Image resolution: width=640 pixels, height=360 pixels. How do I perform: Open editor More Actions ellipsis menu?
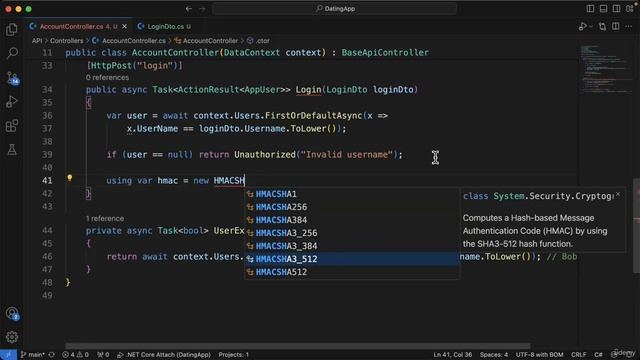[x=629, y=27]
